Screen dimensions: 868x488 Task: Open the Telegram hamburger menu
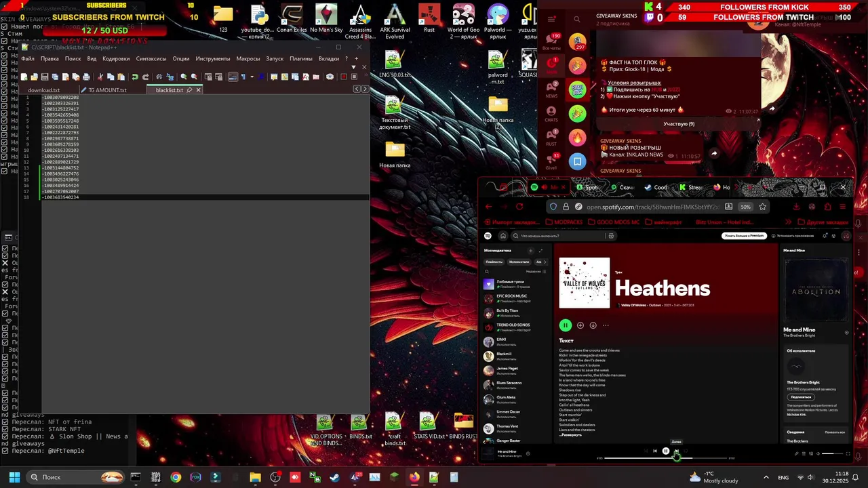(551, 19)
